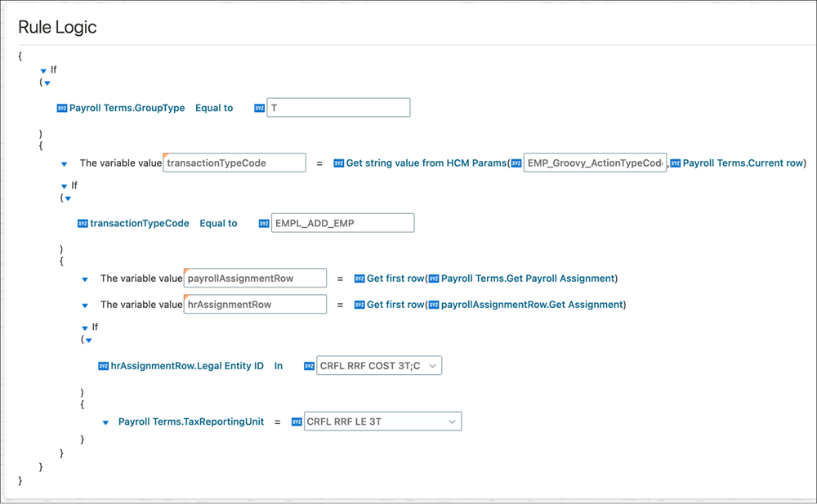Click the XYZ icon beside the T value field

click(260, 107)
